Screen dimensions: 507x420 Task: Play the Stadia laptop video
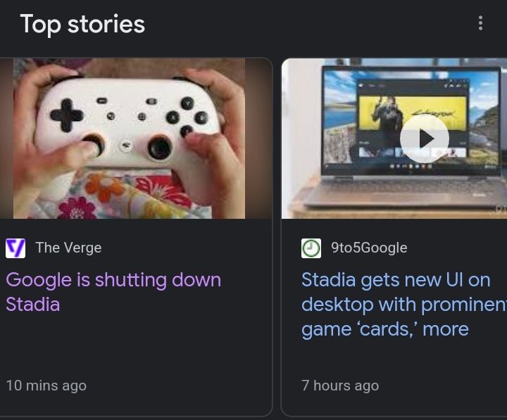click(424, 139)
